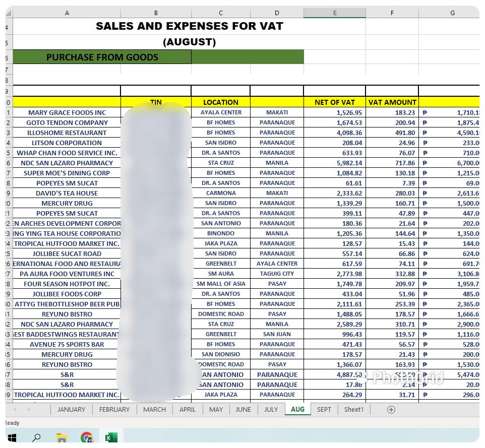
Task: Switch to the JANUARY sheet tab
Action: click(71, 410)
